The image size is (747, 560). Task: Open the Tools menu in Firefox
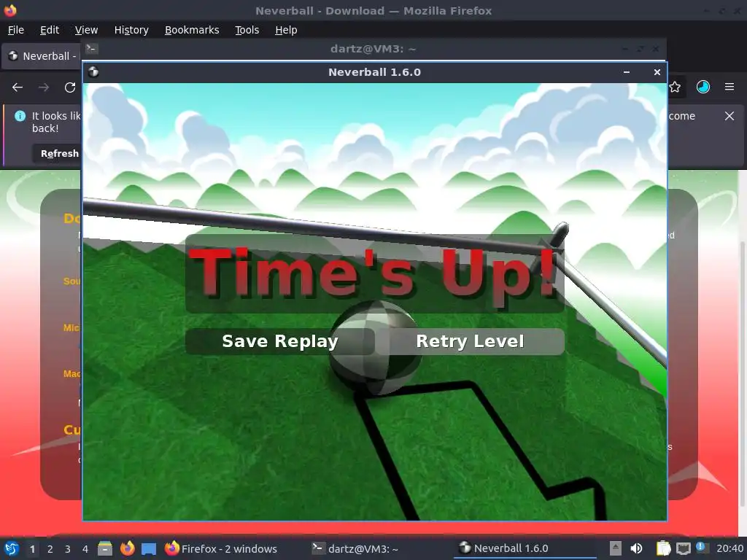pos(247,30)
